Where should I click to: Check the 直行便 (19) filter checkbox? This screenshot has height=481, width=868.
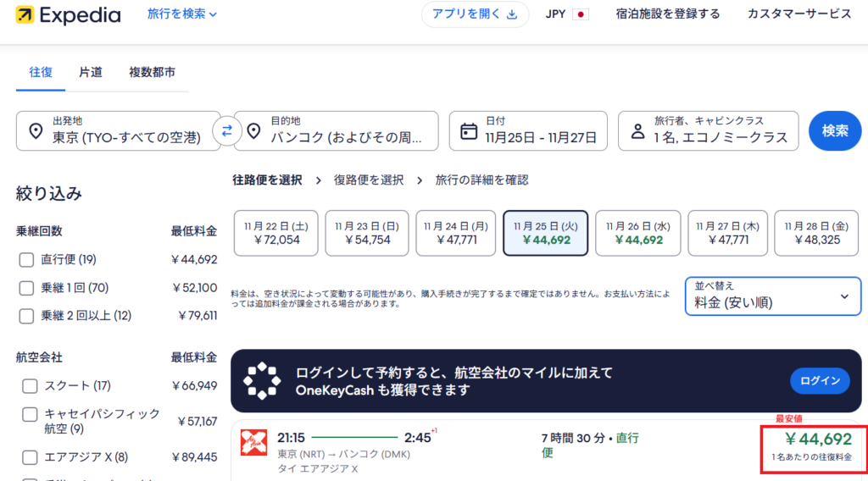pyautogui.click(x=26, y=260)
